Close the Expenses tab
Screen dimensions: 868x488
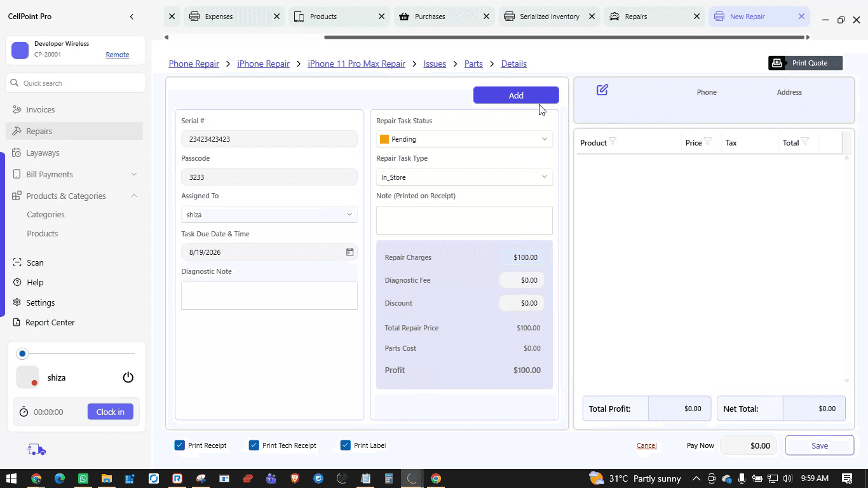(x=276, y=17)
